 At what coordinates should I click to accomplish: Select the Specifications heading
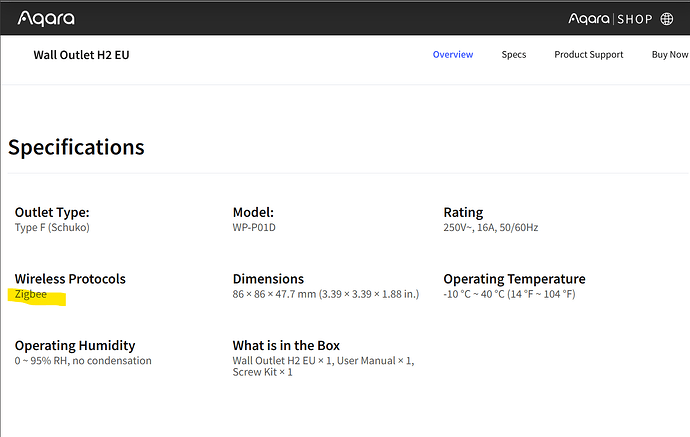[76, 147]
